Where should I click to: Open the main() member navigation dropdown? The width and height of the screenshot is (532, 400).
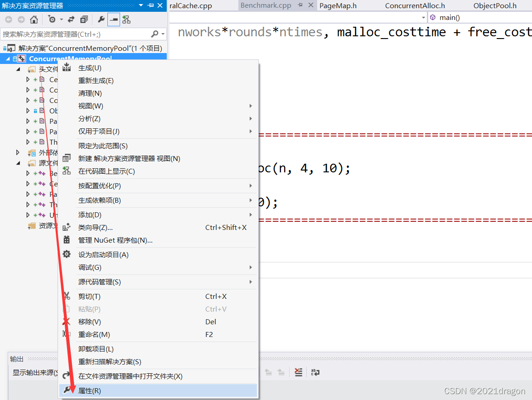(x=480, y=17)
